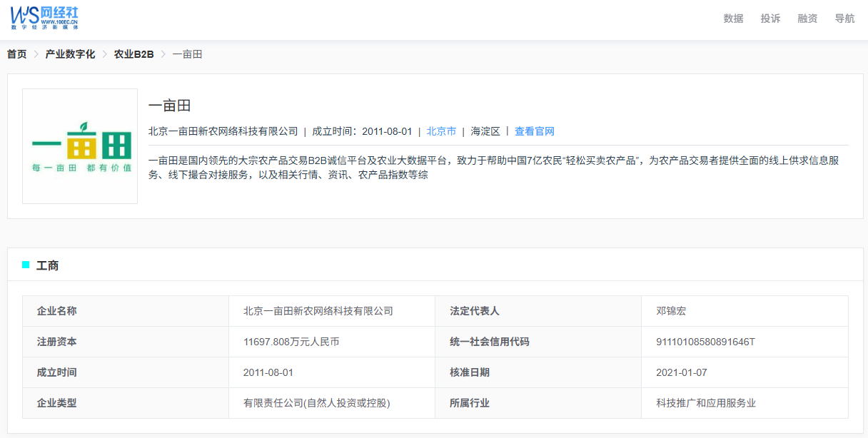Open 农业B2B breadcrumb link
868x438 pixels.
(x=133, y=54)
